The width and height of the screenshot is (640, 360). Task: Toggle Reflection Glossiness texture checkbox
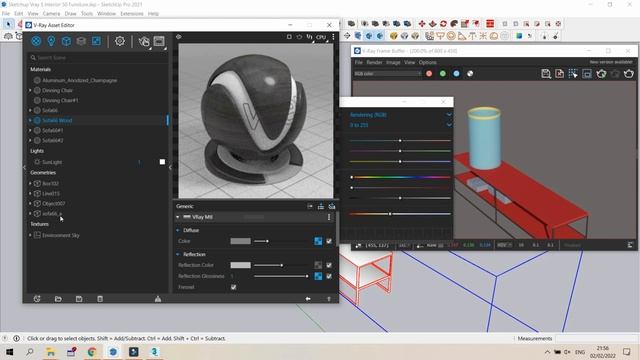click(x=329, y=276)
